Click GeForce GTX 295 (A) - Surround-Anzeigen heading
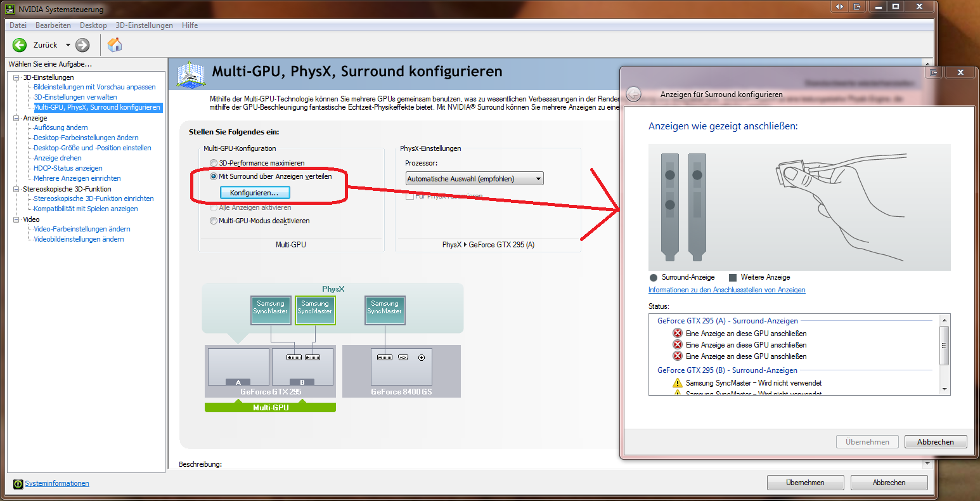The width and height of the screenshot is (980, 501). (x=728, y=321)
